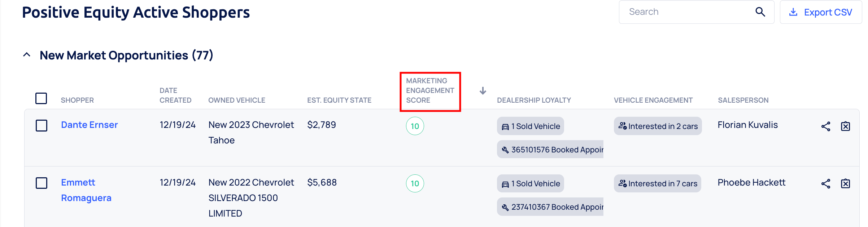This screenshot has height=227, width=868.
Task: Open the Emmett Romaguera shopper link
Action: click(x=78, y=183)
